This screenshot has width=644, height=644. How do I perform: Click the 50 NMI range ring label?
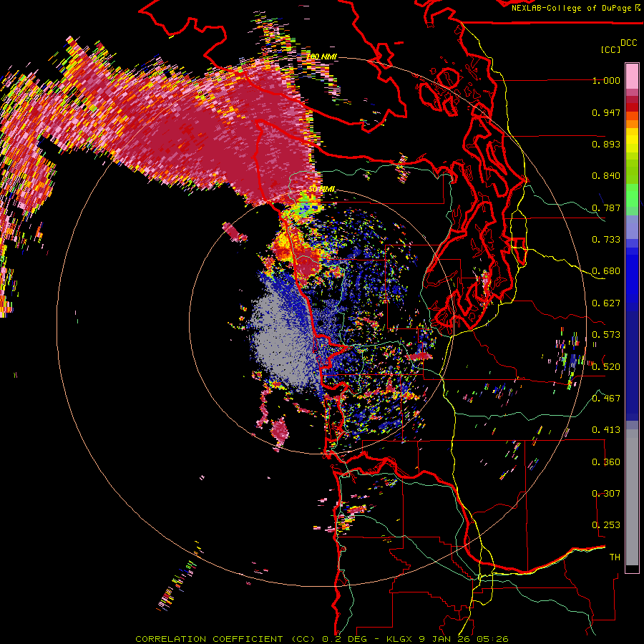click(321, 189)
